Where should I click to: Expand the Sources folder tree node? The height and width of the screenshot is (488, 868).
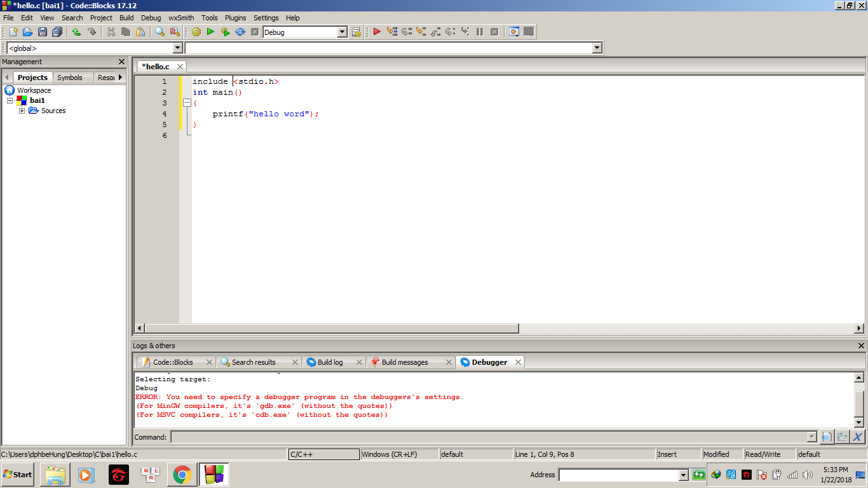[22, 111]
